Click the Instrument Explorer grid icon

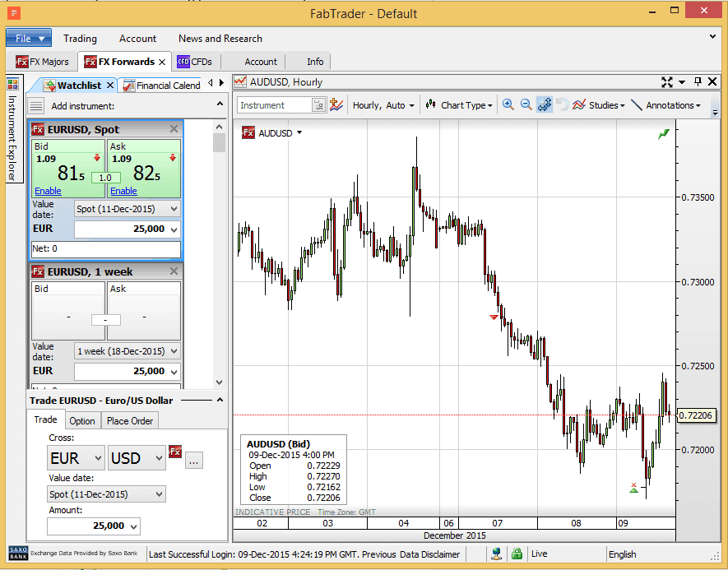[12, 84]
